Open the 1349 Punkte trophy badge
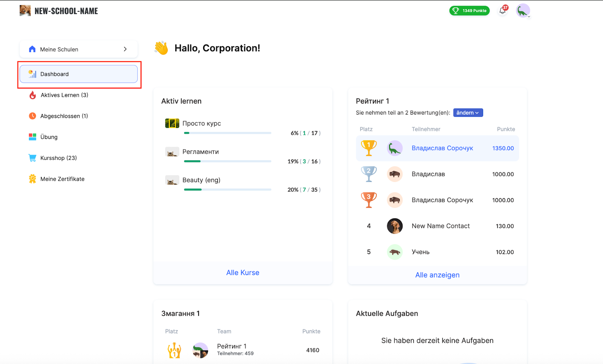Image resolution: width=603 pixels, height=364 pixels. pyautogui.click(x=469, y=11)
